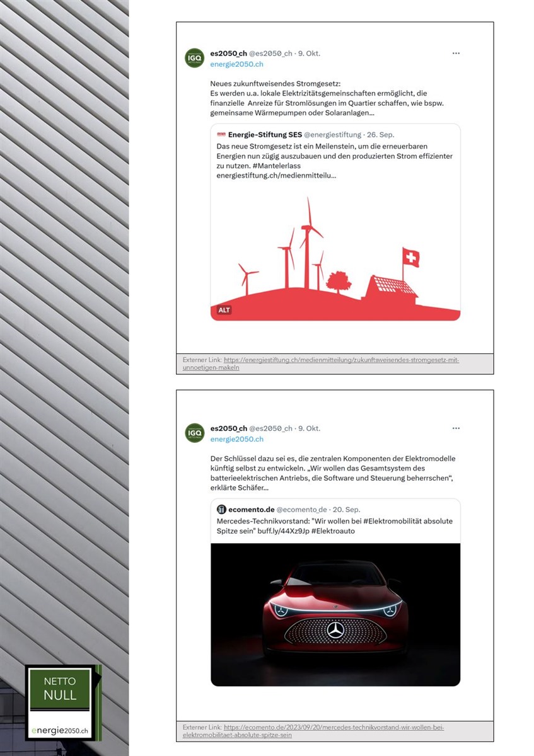Click the energiestiftung.ch external link below the first tweet

[321, 364]
